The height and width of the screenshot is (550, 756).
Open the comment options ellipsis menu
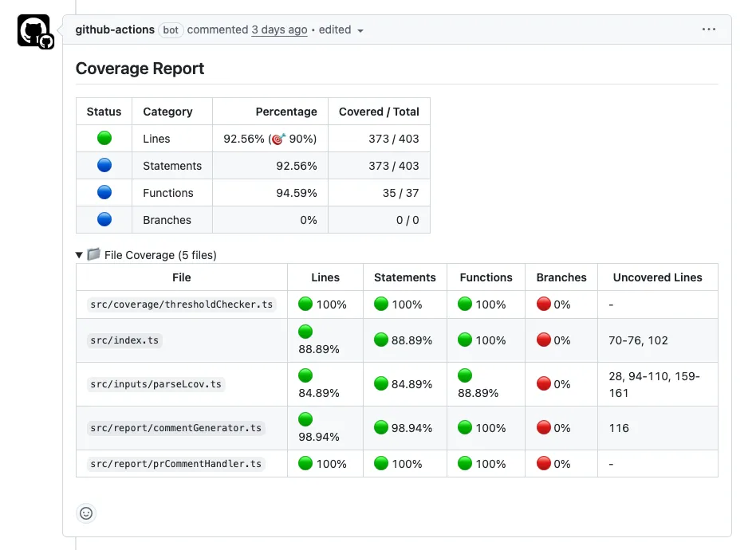(x=708, y=29)
